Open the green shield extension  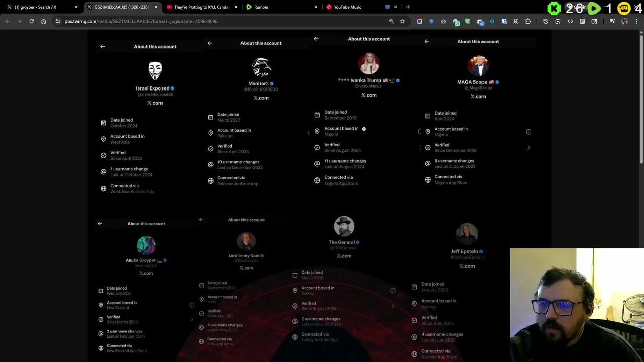coord(467,21)
